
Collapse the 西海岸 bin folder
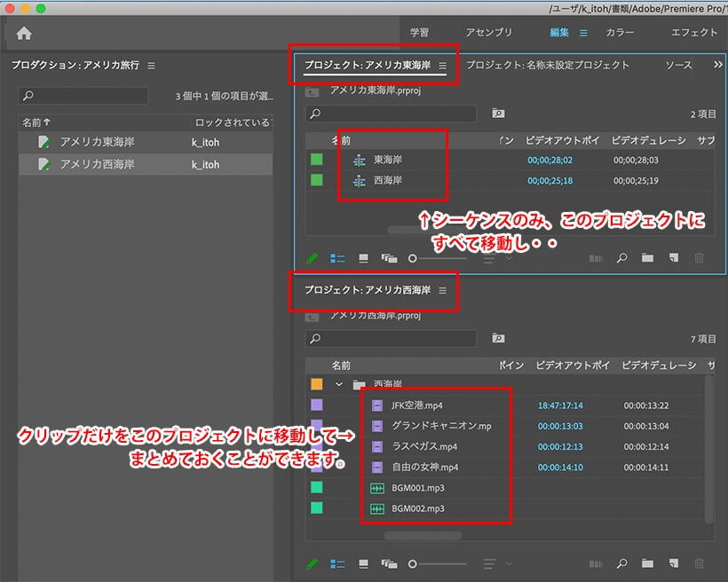(x=339, y=384)
